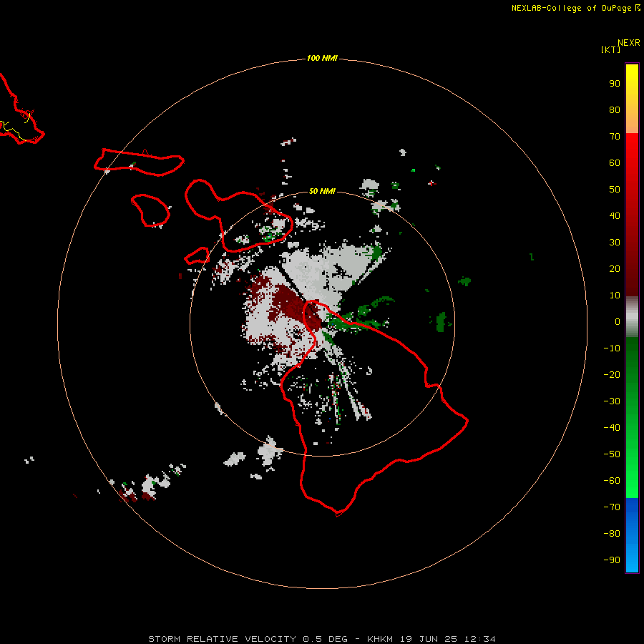Click the 20 value on the velocity scale
Viewport: 644px width, 644px height.
pyautogui.click(x=615, y=269)
